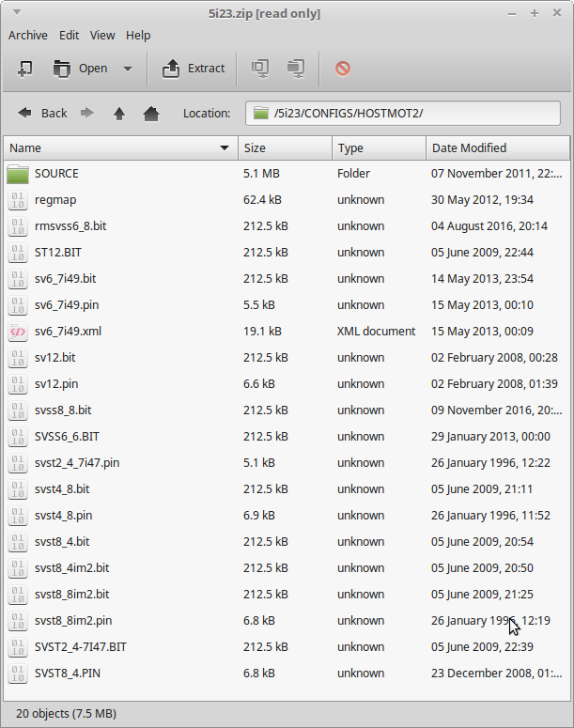574x728 pixels.
Task: Go Back in archive navigation
Action: pyautogui.click(x=42, y=114)
